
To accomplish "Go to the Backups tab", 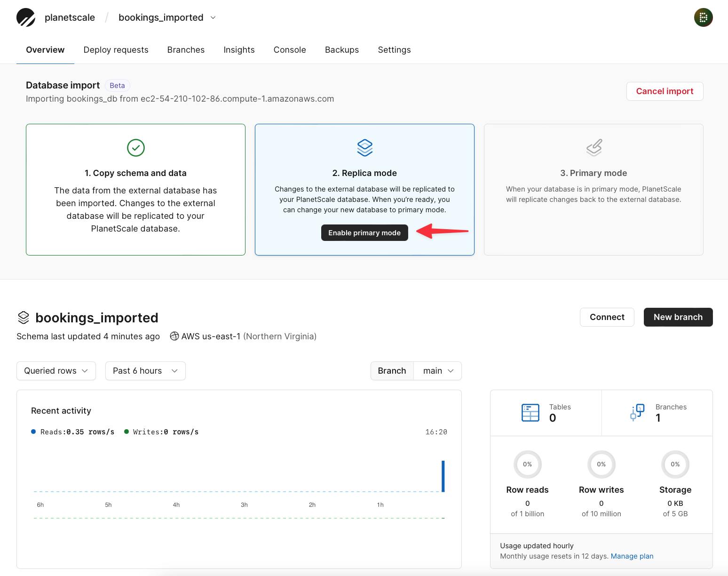I will coord(341,50).
